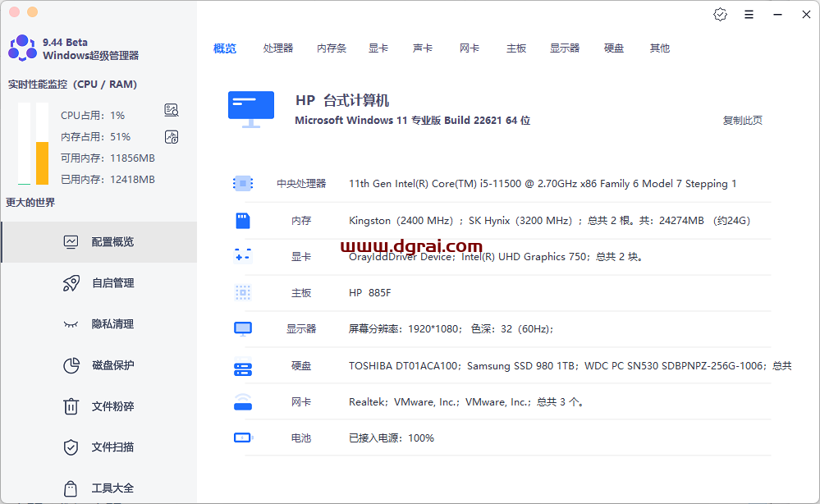The height and width of the screenshot is (504, 820).
Task: Open the 显示器 tab
Action: pyautogui.click(x=565, y=48)
